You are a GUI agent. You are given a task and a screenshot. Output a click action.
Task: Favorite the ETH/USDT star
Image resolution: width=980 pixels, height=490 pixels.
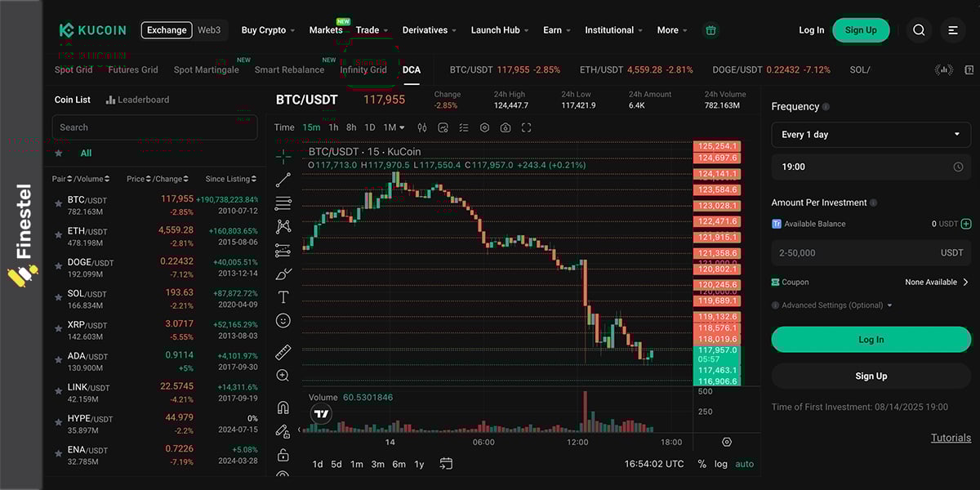(58, 235)
